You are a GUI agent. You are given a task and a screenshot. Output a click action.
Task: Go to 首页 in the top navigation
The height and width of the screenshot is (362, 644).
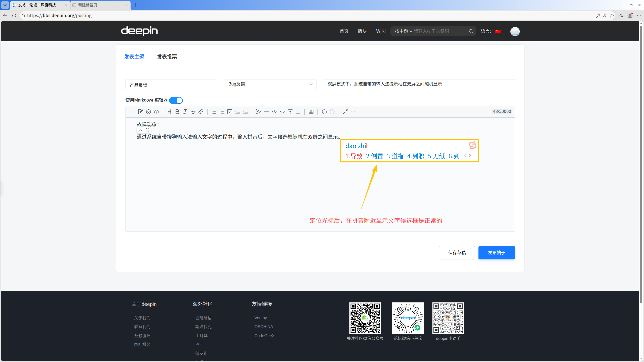(344, 31)
